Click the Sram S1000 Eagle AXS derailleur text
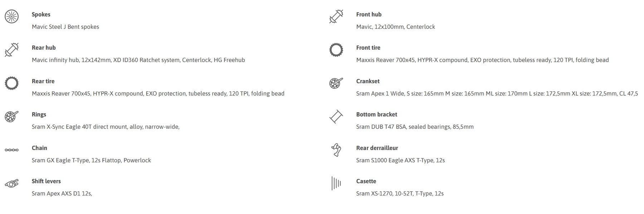Viewport: 644px width, 214px height. [x=400, y=160]
